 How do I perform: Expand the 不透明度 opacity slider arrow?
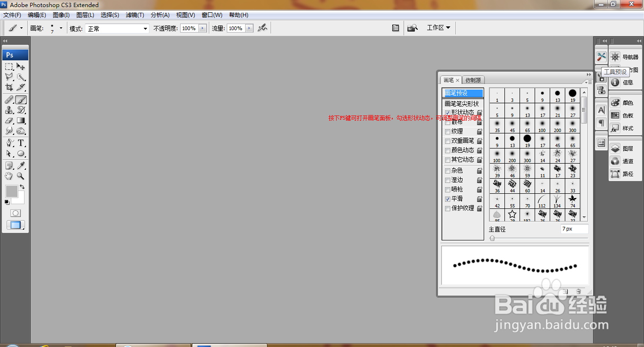(x=203, y=28)
